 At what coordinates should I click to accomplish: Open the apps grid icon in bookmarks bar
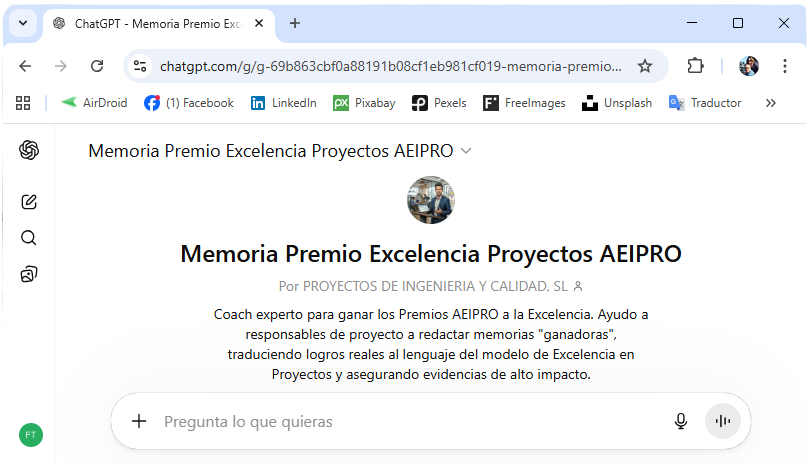(23, 103)
